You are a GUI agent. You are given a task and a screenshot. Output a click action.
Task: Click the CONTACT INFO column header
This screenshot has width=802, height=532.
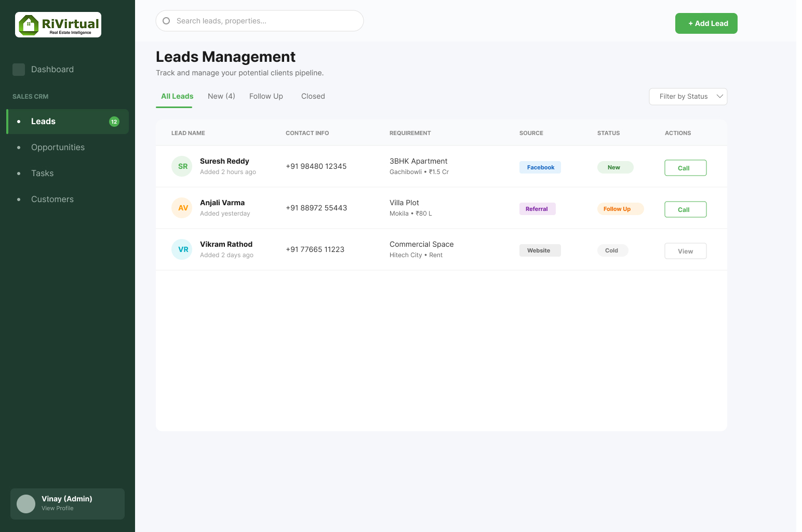click(307, 133)
